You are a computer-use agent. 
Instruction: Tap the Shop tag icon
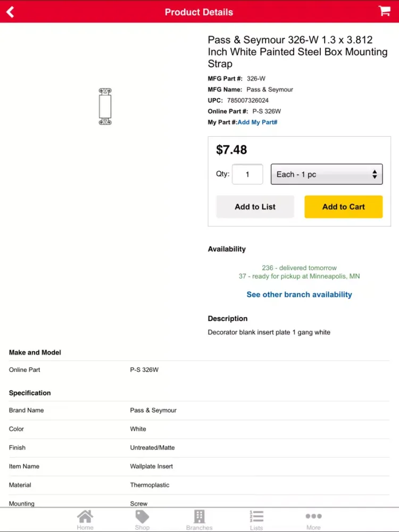point(142,516)
